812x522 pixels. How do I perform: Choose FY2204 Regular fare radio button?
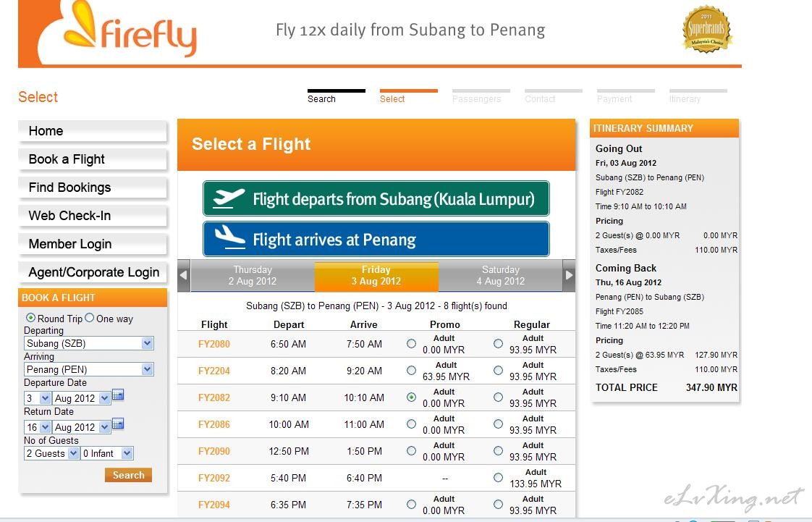coord(498,370)
